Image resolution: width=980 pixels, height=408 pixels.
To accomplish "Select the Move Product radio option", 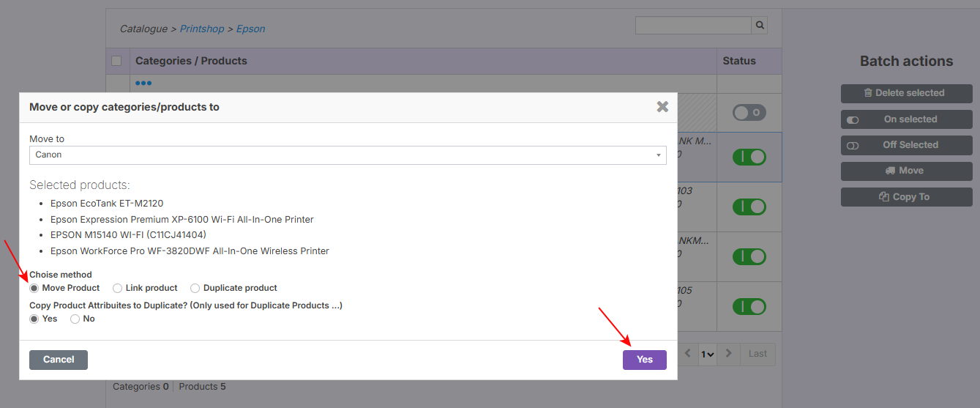I will [x=34, y=289].
